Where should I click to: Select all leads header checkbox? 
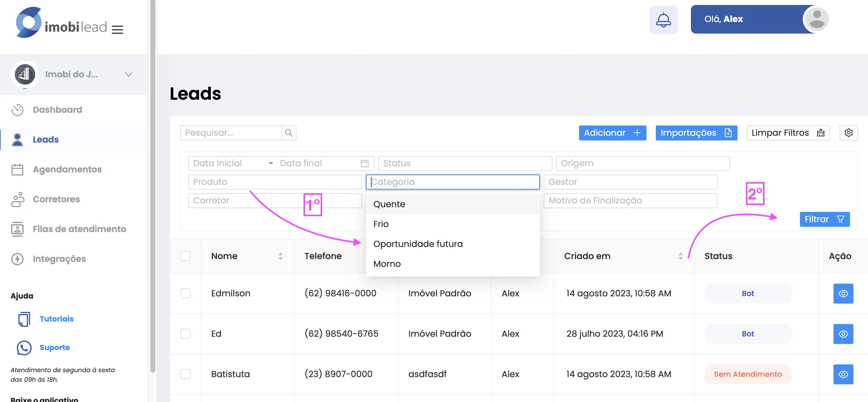185,256
